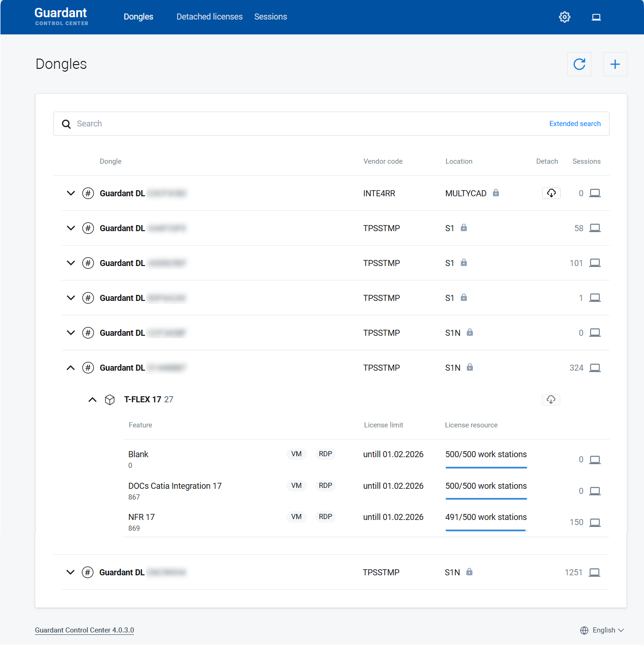Open the Extended search link
This screenshot has height=646, width=644.
(x=575, y=124)
